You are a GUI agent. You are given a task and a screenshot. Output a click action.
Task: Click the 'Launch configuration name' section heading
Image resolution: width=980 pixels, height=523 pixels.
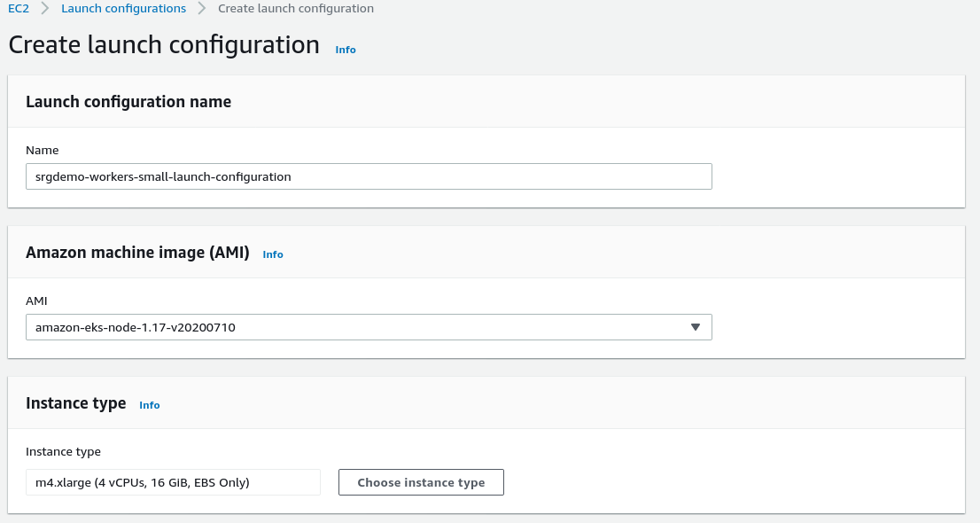click(128, 102)
